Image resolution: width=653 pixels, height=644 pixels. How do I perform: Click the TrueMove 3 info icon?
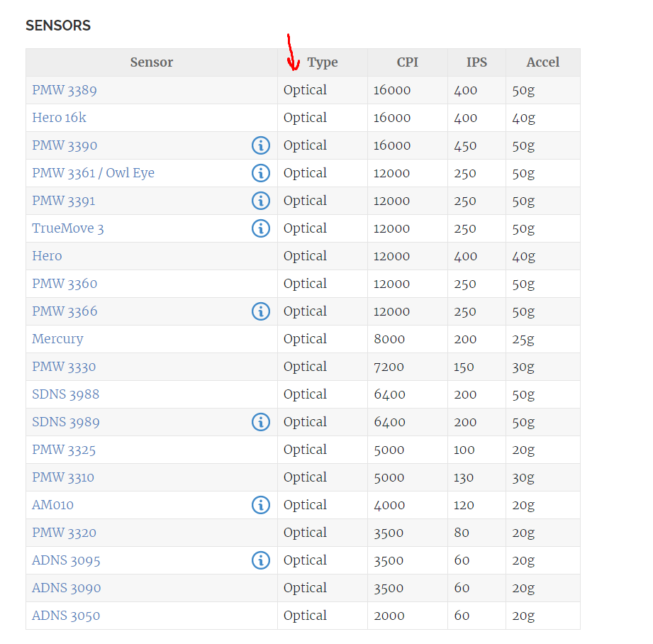(x=261, y=228)
